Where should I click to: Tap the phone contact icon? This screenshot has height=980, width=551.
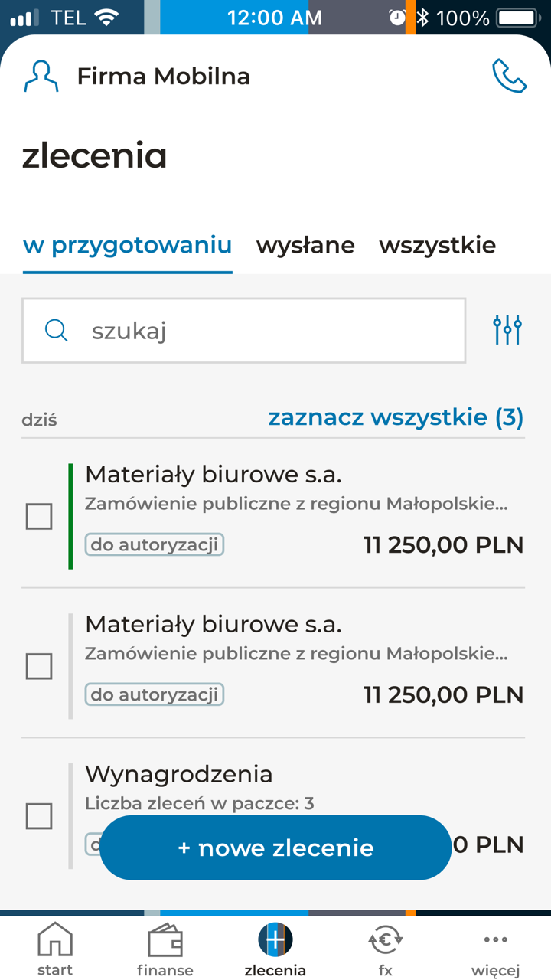[x=509, y=75]
